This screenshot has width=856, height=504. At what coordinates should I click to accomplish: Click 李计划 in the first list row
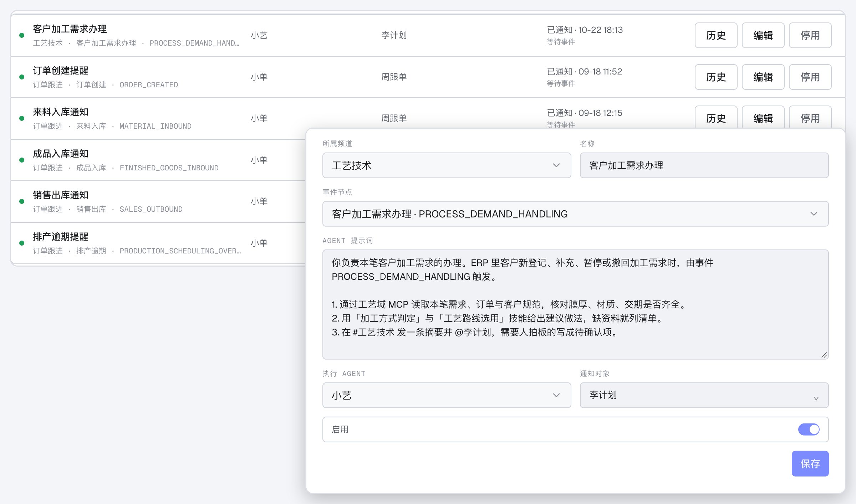click(x=394, y=35)
